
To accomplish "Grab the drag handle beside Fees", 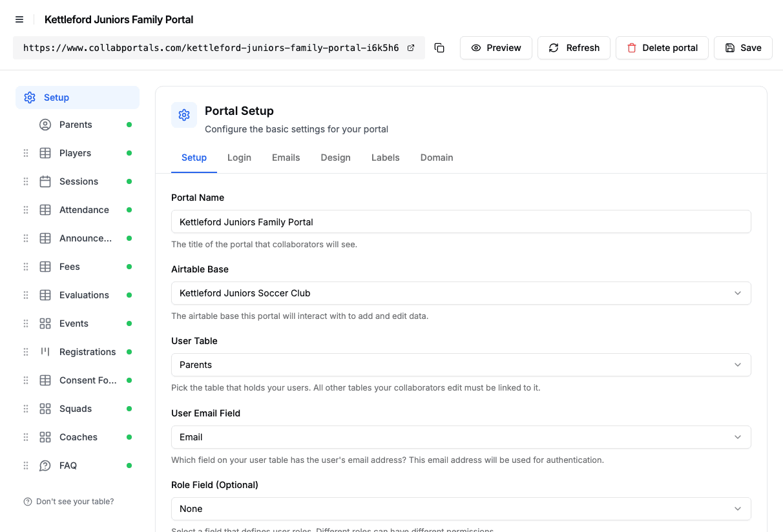I will (x=26, y=267).
